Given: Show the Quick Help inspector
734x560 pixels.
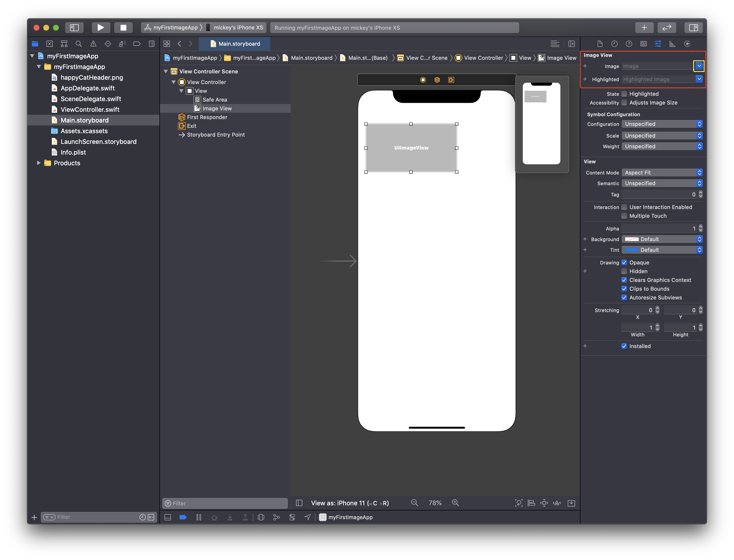Looking at the screenshot, I should point(629,44).
